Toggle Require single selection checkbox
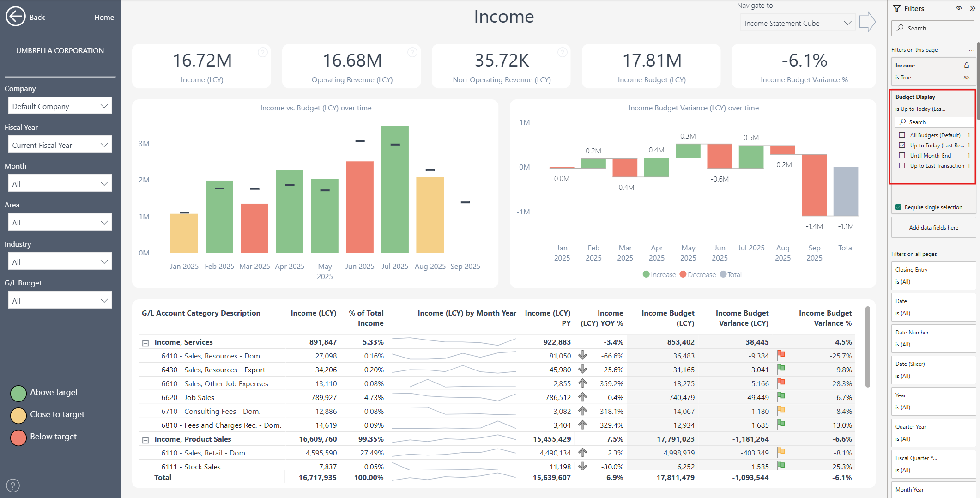This screenshot has width=980, height=498. (x=898, y=207)
